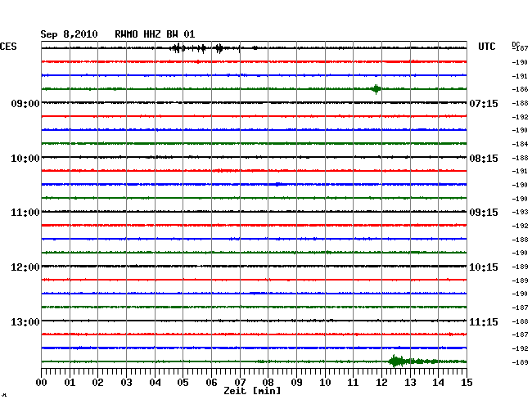Click the '13' minute axis label
The height and width of the screenshot is (404, 532).
click(x=410, y=382)
